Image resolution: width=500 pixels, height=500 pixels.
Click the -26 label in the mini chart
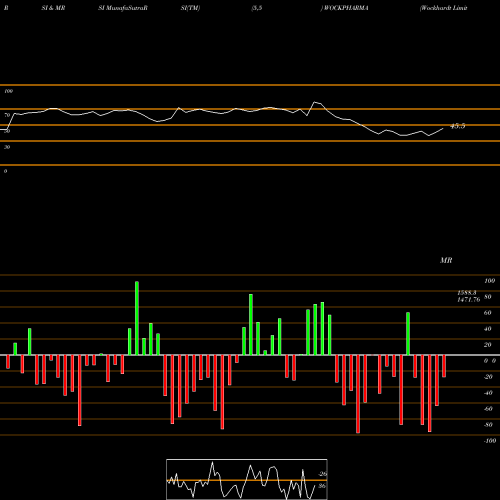[322, 474]
